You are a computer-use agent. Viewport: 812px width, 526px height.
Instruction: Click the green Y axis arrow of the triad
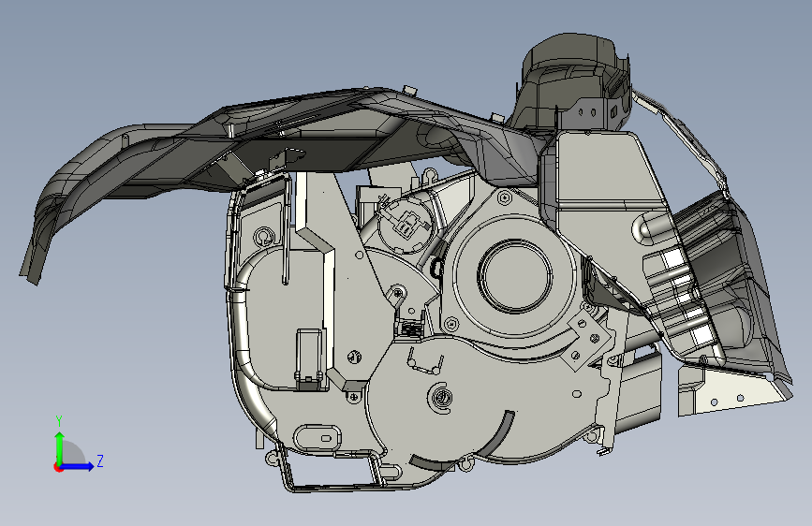[x=60, y=447]
